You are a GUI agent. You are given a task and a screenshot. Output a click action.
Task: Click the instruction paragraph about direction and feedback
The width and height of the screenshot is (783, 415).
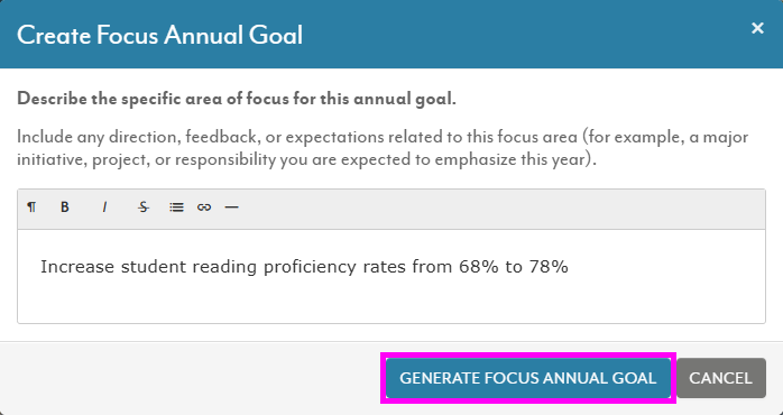pyautogui.click(x=383, y=148)
